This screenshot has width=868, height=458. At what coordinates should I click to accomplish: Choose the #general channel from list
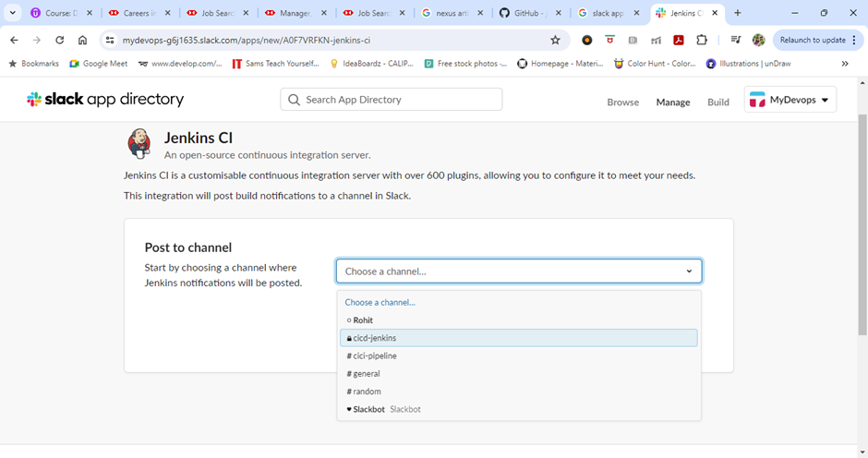coord(366,374)
